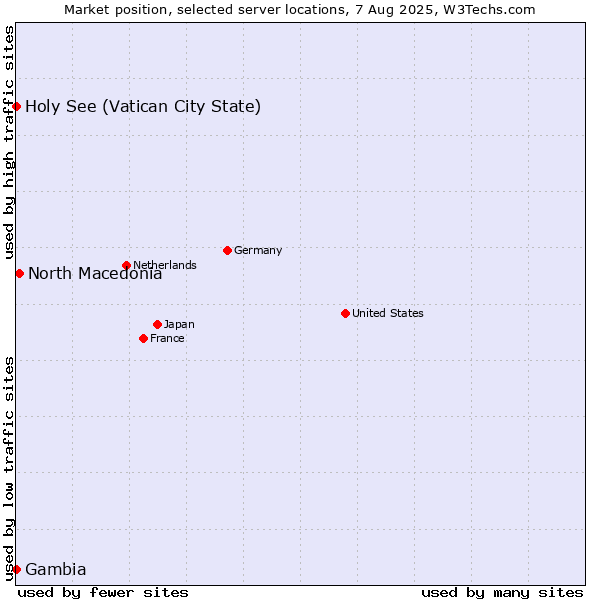
Task: Click the France label
Action: point(167,338)
